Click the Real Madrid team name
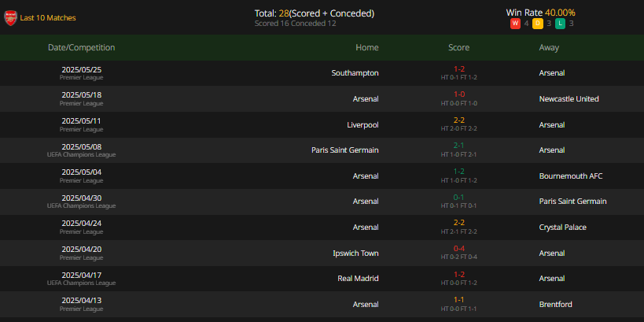Screen dimensions: 644x322 [x=358, y=279]
